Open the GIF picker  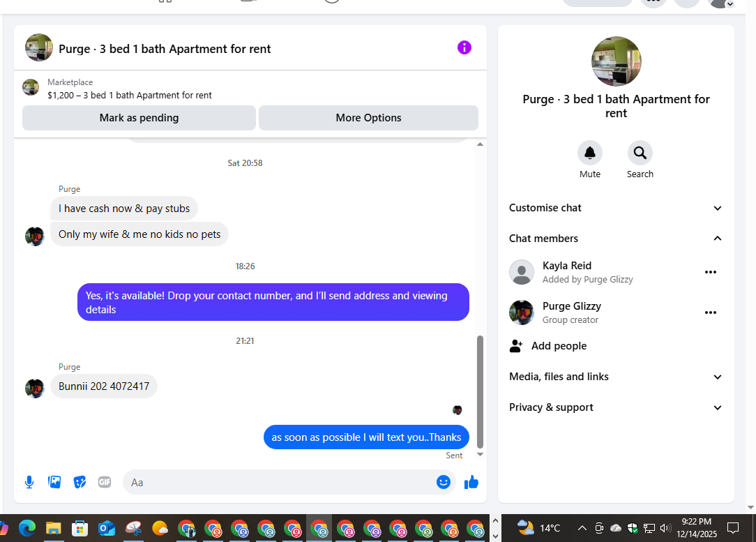pos(105,482)
